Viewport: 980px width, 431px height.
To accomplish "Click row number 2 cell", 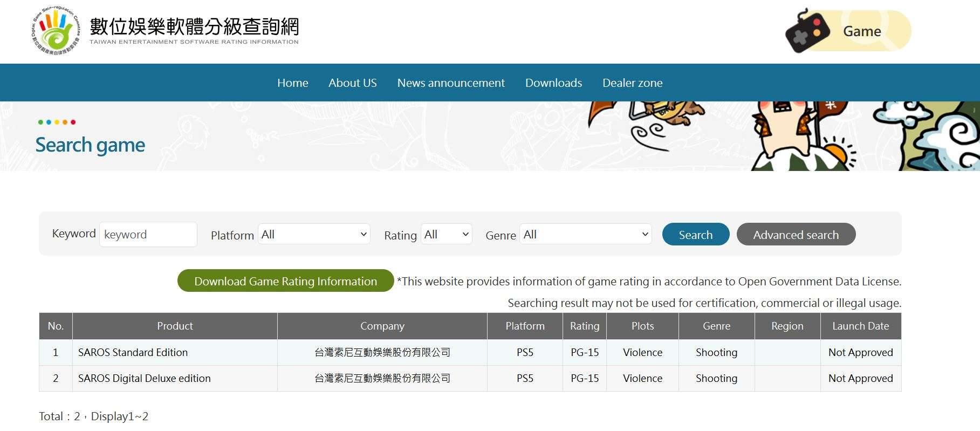I will [56, 378].
